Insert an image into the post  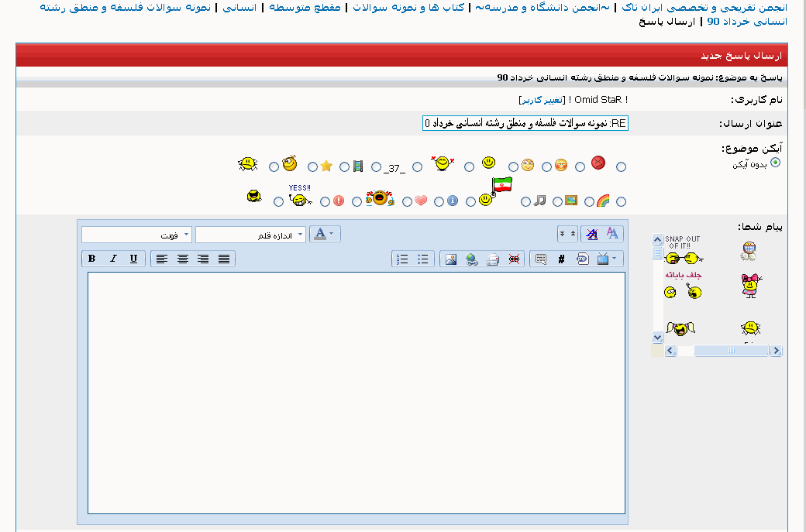point(451,259)
